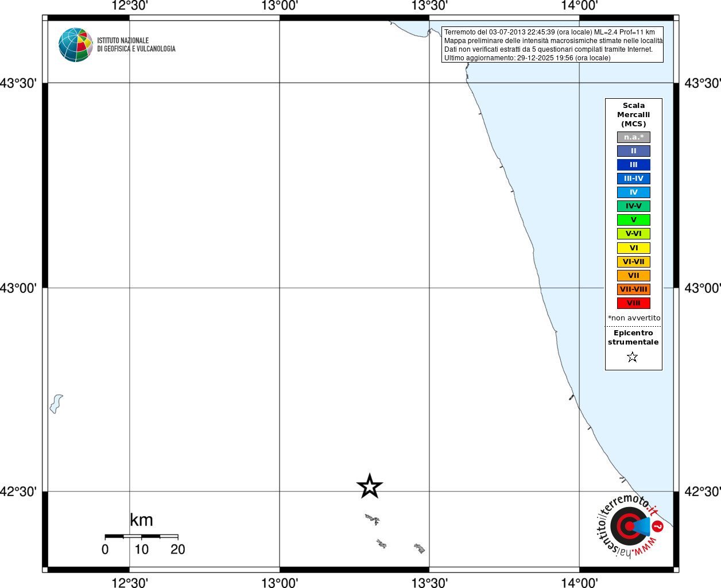721x588 pixels.
Task: Click the 'Ultimo aggiornamento' text line
Action: [x=528, y=58]
